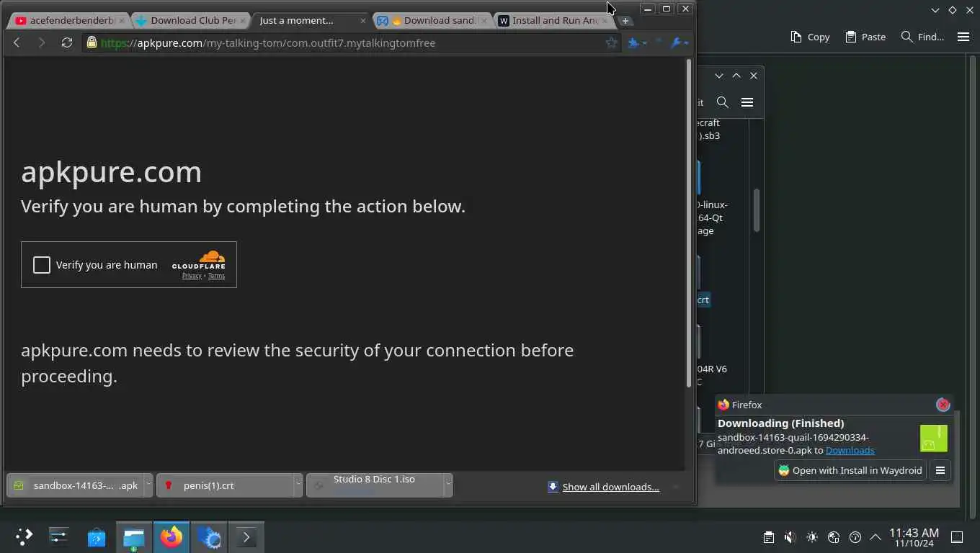
Task: Open the network tray icon
Action: (834, 537)
